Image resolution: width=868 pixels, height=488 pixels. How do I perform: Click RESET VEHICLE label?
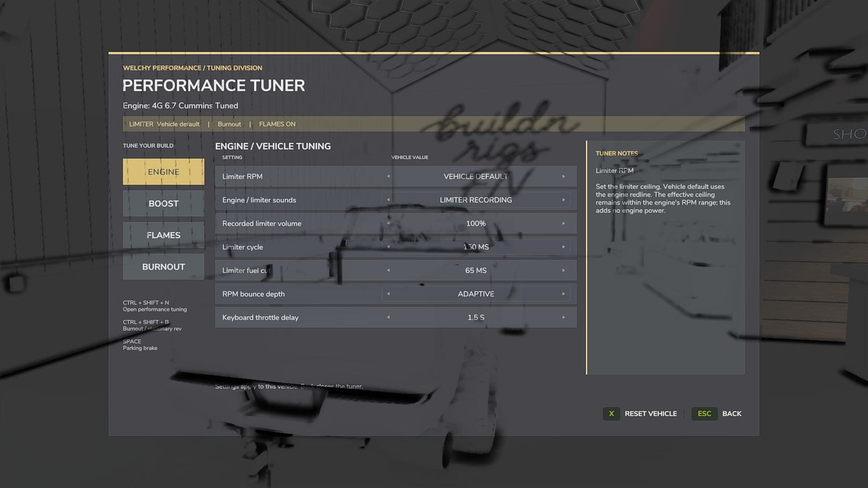[651, 413]
